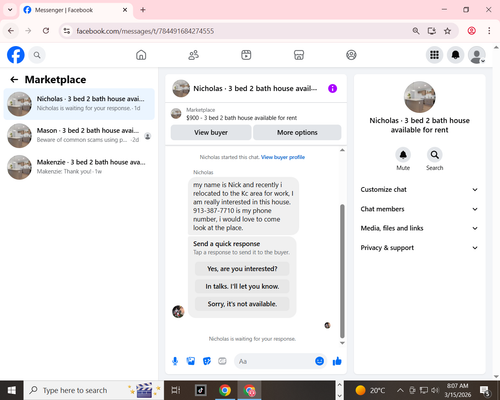Search in conversation with the magnifier icon

(434, 155)
